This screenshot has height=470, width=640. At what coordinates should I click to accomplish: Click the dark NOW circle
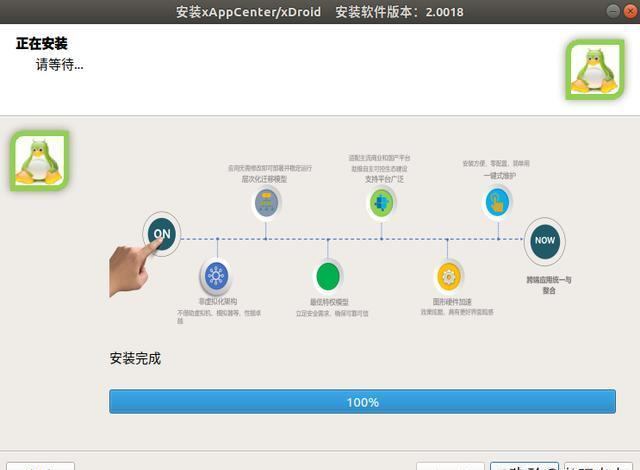tap(544, 241)
